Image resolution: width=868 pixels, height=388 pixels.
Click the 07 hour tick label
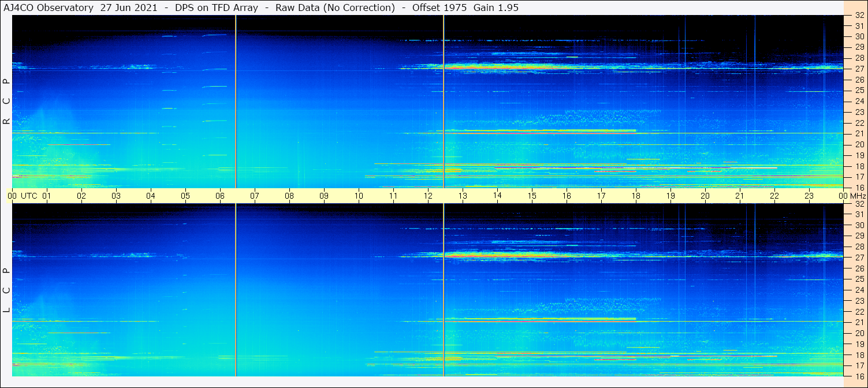click(255, 196)
